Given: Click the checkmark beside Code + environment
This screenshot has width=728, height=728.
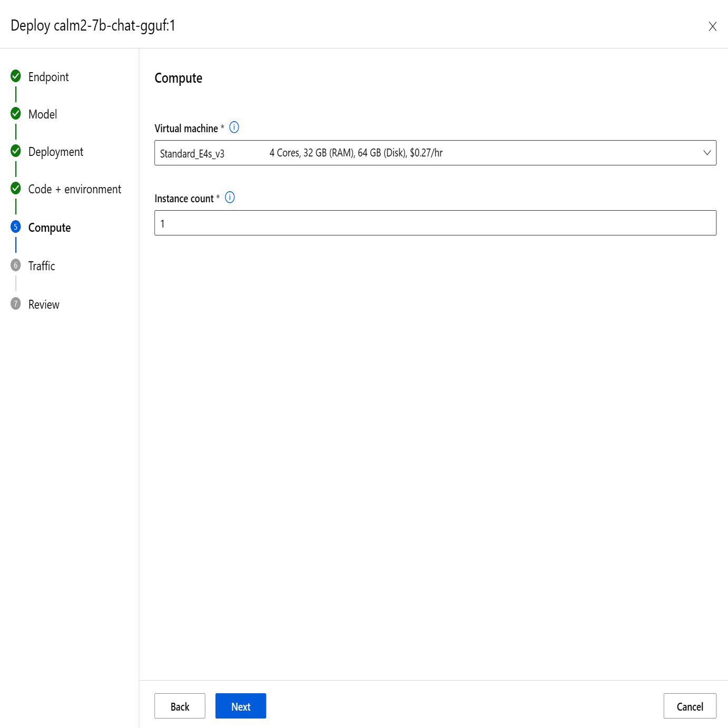Looking at the screenshot, I should click(16, 188).
